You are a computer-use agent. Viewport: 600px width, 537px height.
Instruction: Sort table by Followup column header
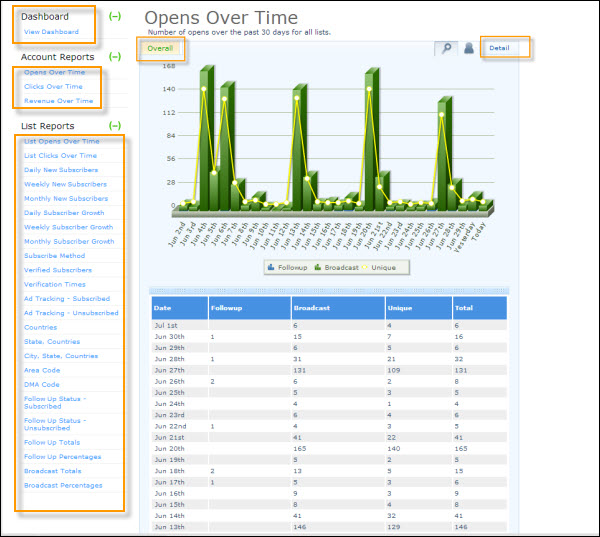pos(250,308)
